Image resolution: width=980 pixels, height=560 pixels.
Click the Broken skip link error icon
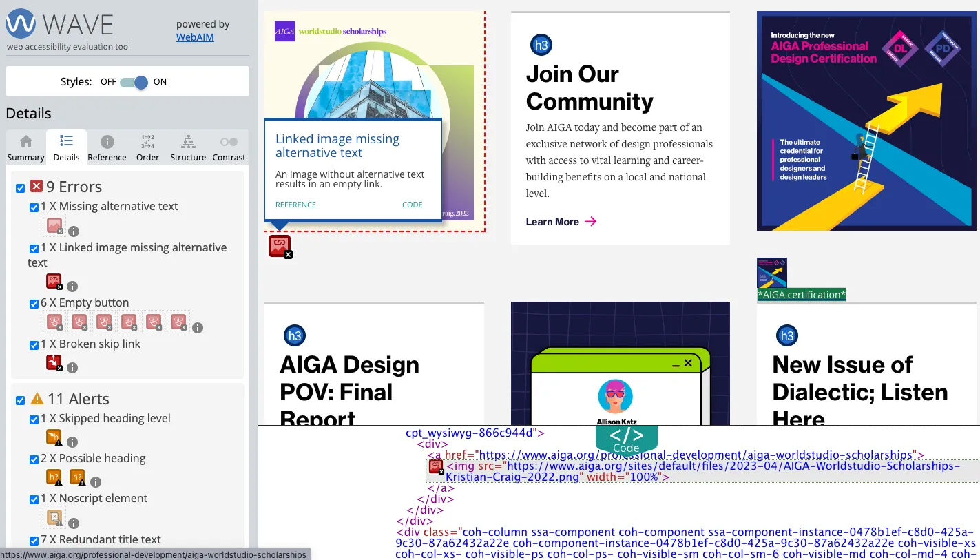[54, 362]
